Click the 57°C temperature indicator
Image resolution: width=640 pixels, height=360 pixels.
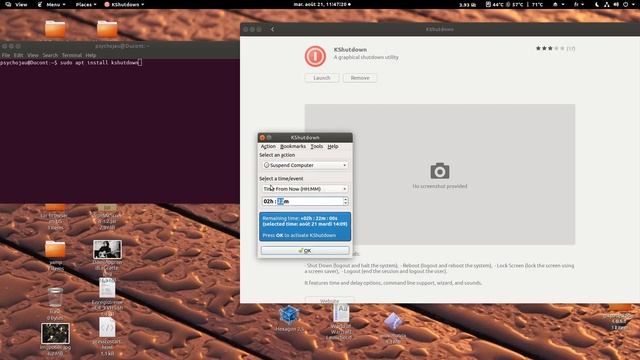pos(515,4)
